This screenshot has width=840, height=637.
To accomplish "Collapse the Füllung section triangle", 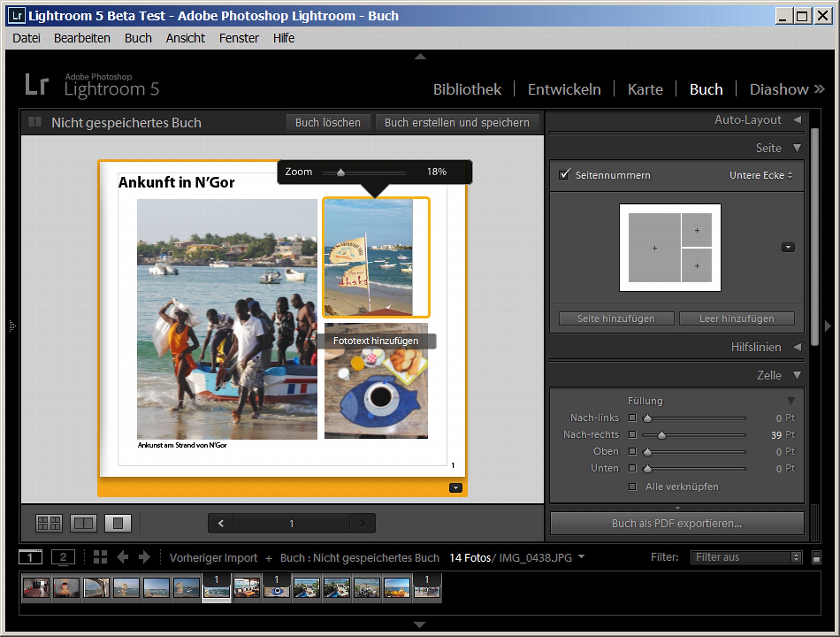I will point(791,401).
